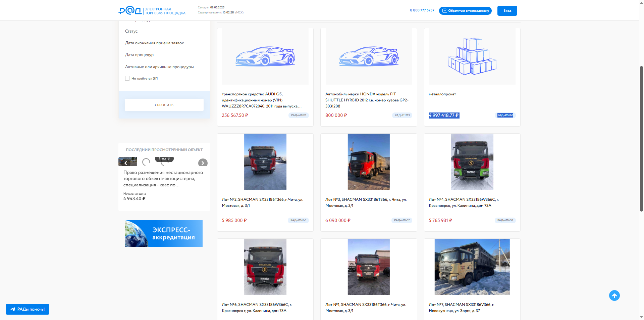Open the boxes image for металлопрокат lot
This screenshot has width=644, height=320.
pyautogui.click(x=472, y=56)
